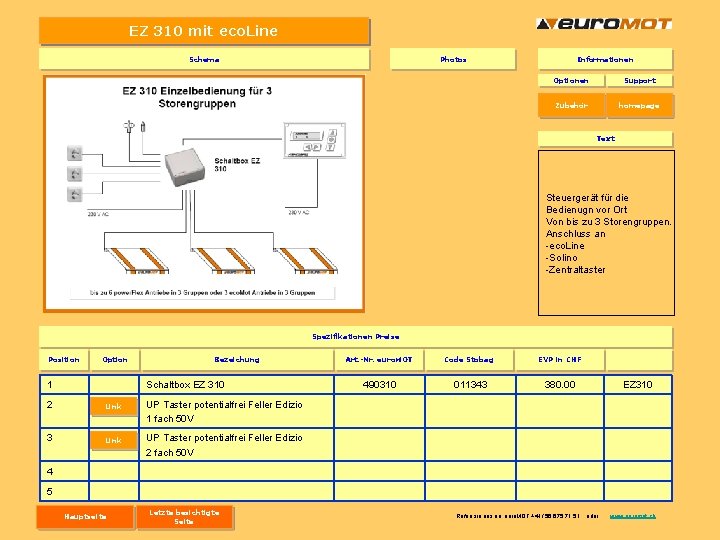This screenshot has width=720, height=540.
Task: Click the EZ 310 schema diagram image
Action: [x=204, y=194]
